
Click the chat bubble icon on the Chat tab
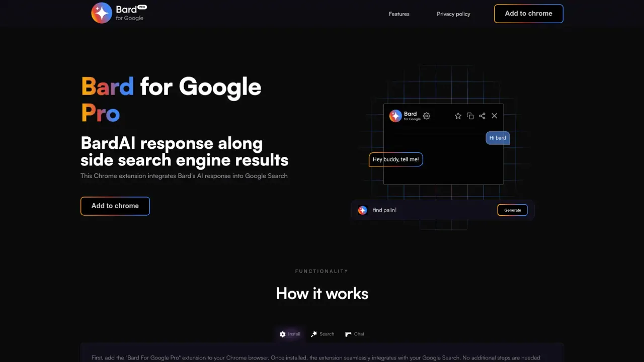click(348, 334)
